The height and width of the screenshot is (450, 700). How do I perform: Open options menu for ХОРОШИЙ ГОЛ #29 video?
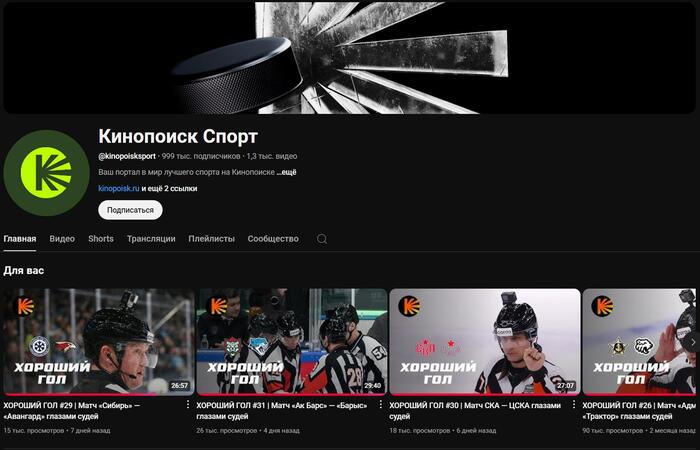coord(188,404)
